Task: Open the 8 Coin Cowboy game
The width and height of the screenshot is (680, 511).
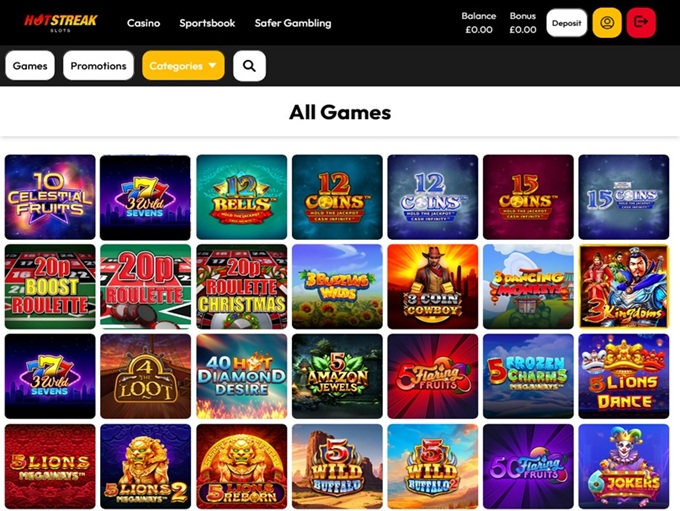Action: [x=433, y=286]
